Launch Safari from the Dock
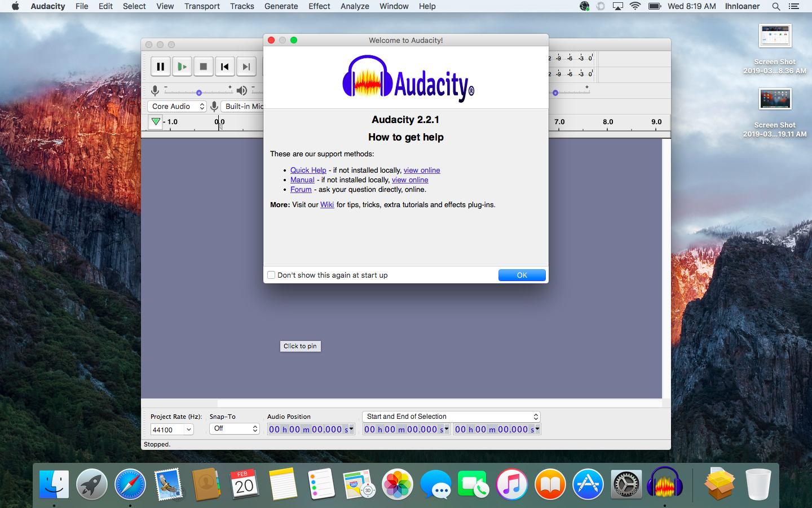 point(130,484)
